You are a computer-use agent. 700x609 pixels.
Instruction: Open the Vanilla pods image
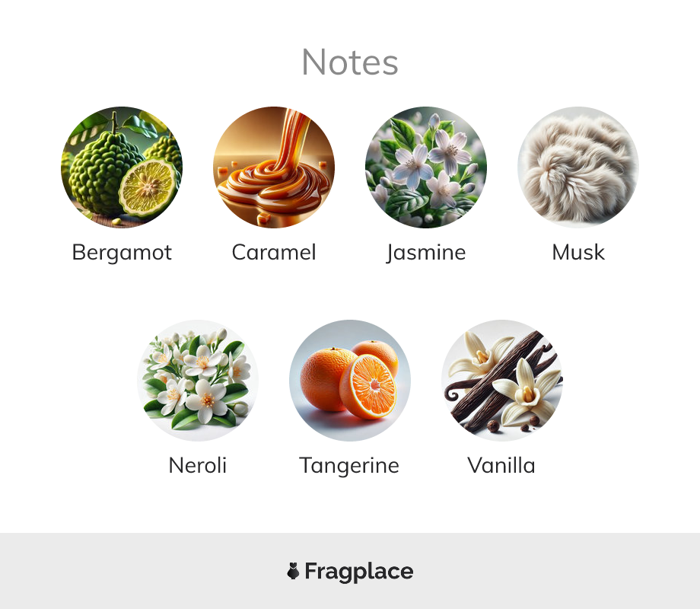(502, 380)
